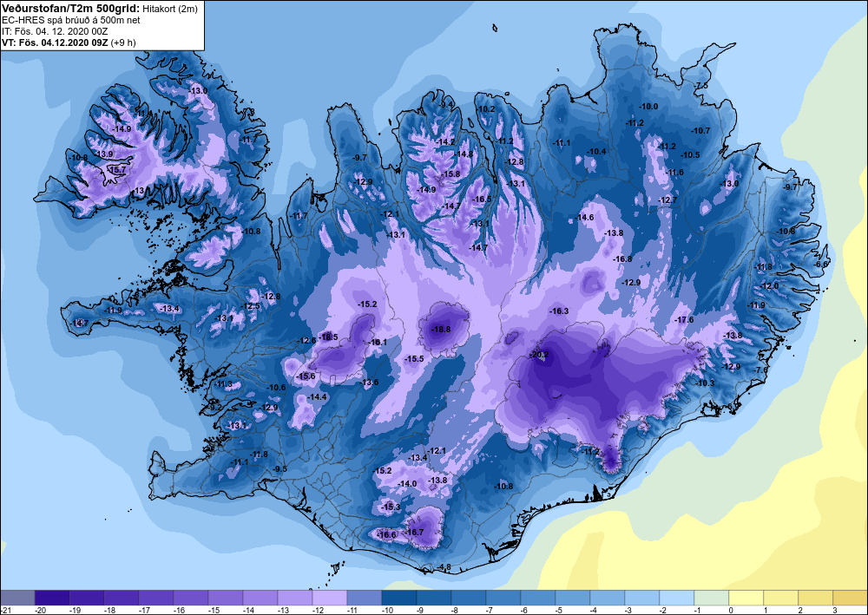Click the -4.8 temperature value on the map
The width and height of the screenshot is (868, 615).
tap(444, 567)
